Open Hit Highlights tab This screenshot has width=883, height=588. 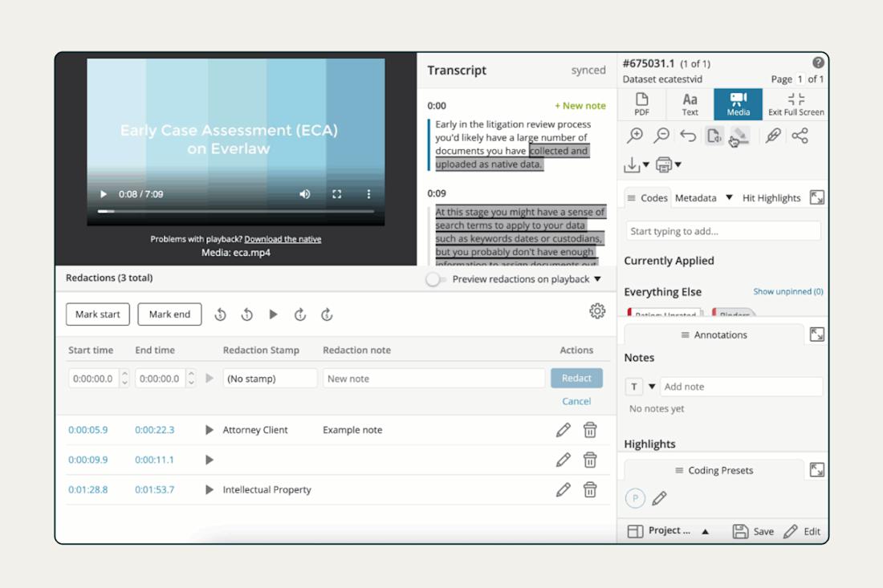click(x=771, y=198)
